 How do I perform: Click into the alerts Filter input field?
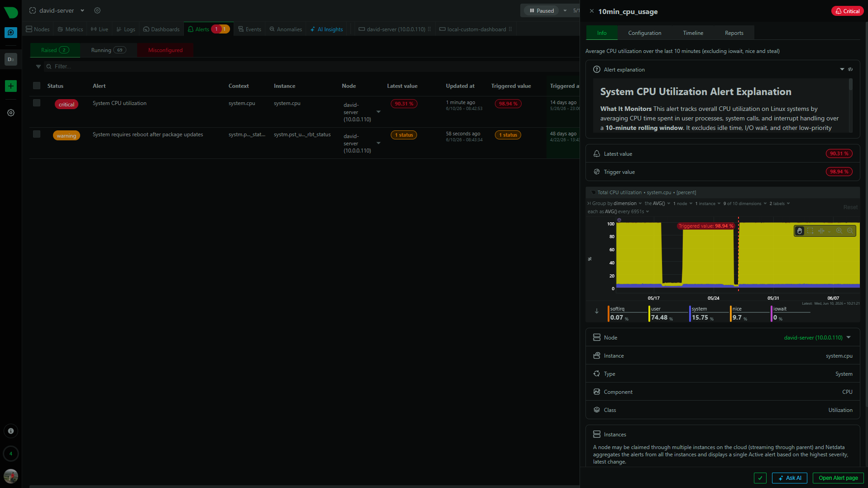(x=312, y=67)
